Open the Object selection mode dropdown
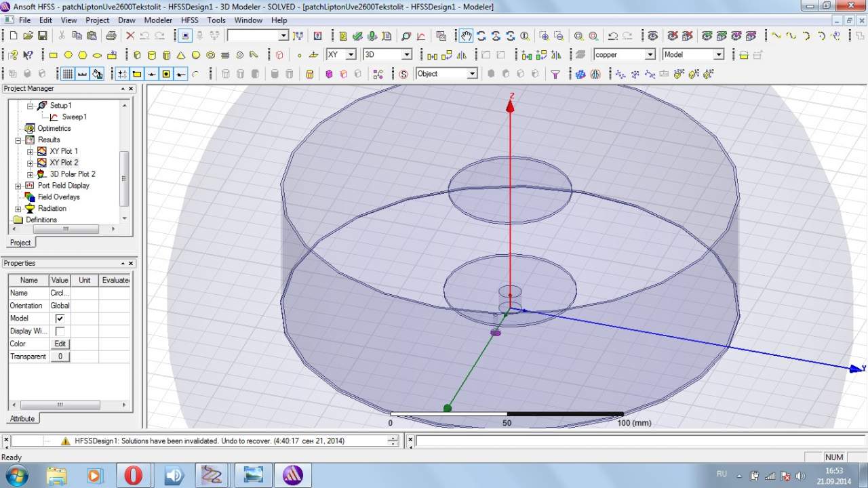The width and height of the screenshot is (868, 488). pyautogui.click(x=472, y=74)
